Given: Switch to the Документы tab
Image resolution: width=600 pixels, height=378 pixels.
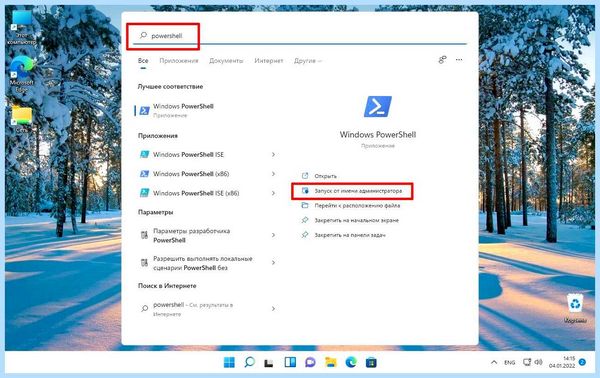Looking at the screenshot, I should point(226,60).
